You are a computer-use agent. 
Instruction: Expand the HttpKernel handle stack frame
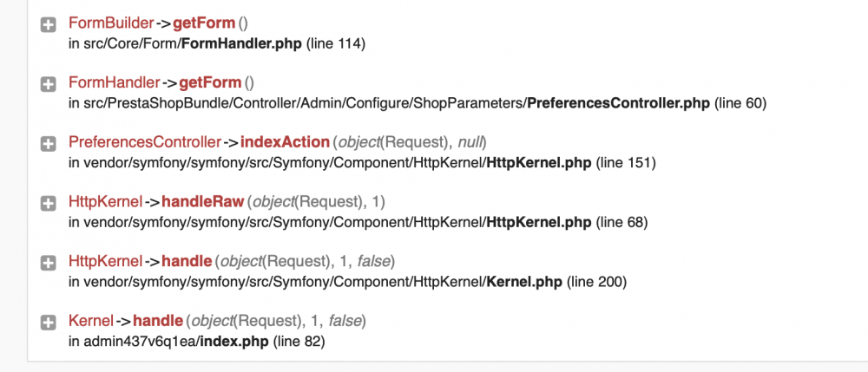coord(49,262)
